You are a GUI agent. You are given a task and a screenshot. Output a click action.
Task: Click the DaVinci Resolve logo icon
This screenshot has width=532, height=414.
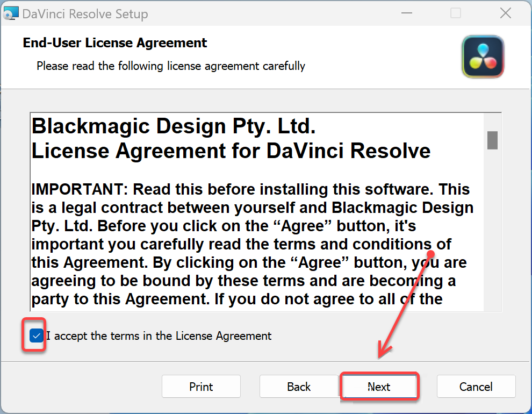[x=483, y=57]
